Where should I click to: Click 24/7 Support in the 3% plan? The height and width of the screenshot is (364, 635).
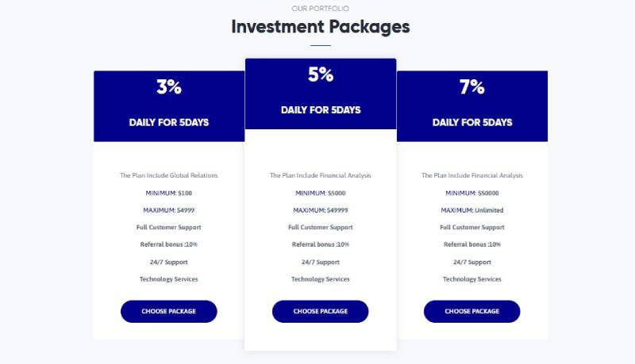click(x=169, y=262)
